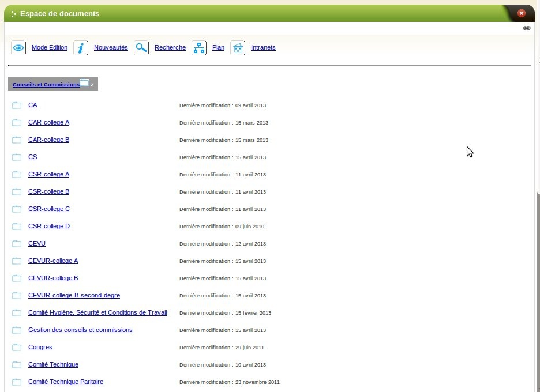
Task: Close the Espace de documents window
Action: click(521, 13)
